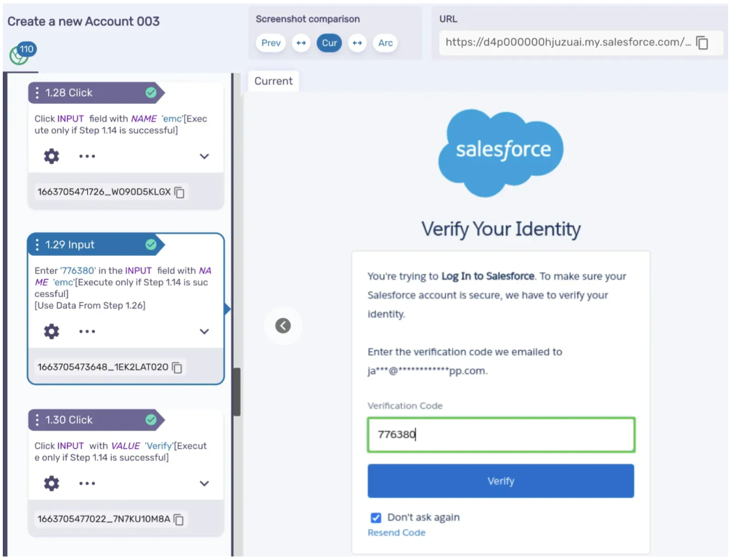Screen dimensions: 731x560
Task: Click drag handle dots on step 1.28
Action: pyautogui.click(x=37, y=93)
